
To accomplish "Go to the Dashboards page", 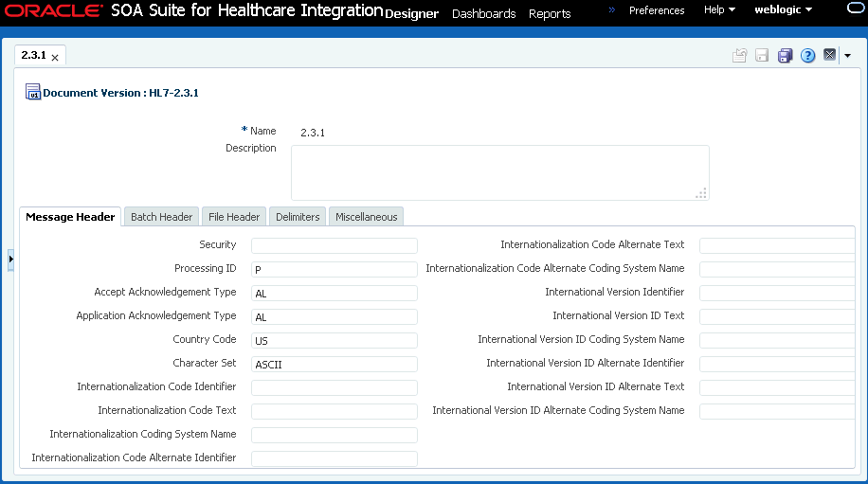I will pos(484,14).
